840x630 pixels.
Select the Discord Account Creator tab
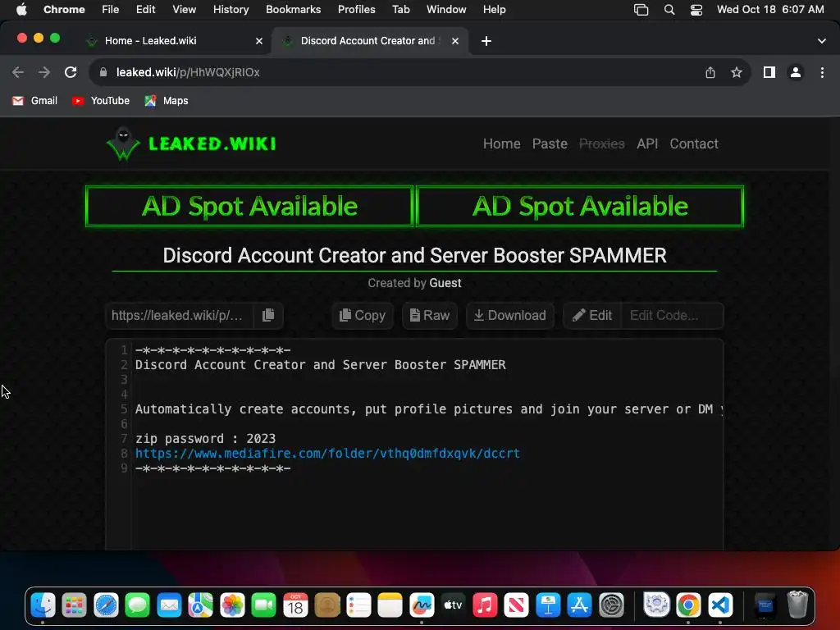click(370, 41)
